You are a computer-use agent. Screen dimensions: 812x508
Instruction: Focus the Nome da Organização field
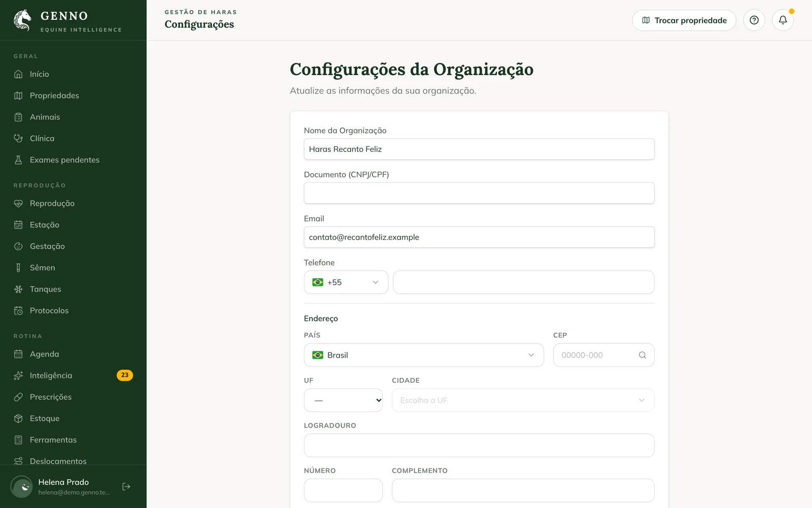(479, 149)
